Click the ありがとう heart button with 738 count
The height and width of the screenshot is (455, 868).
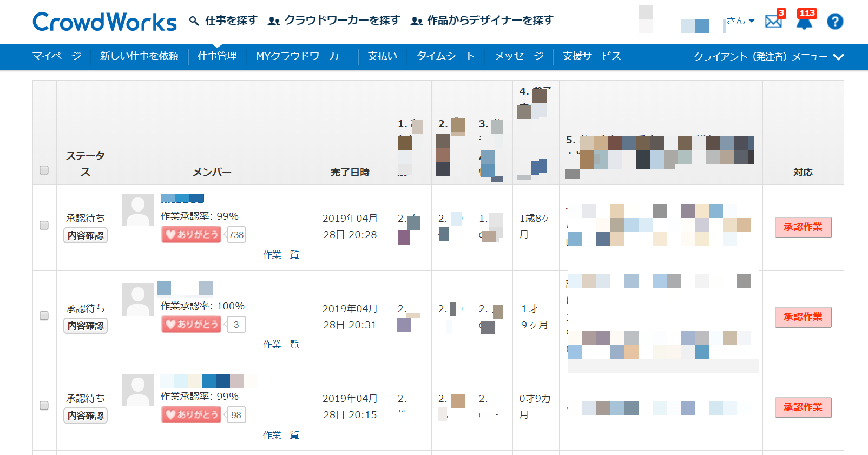coord(192,234)
